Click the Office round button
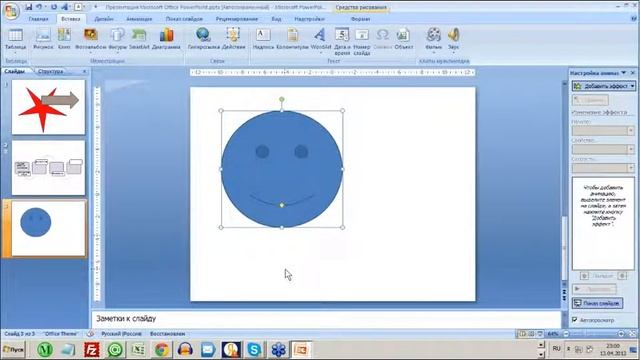Screen dimensions: 640x360 pyautogui.click(x=11, y=11)
